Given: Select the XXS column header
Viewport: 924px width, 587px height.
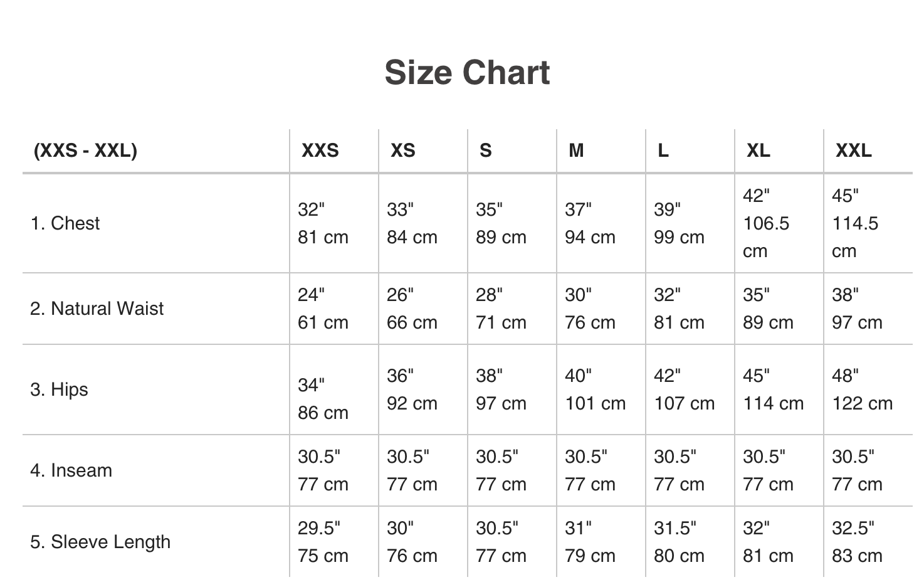Looking at the screenshot, I should pyautogui.click(x=320, y=151).
